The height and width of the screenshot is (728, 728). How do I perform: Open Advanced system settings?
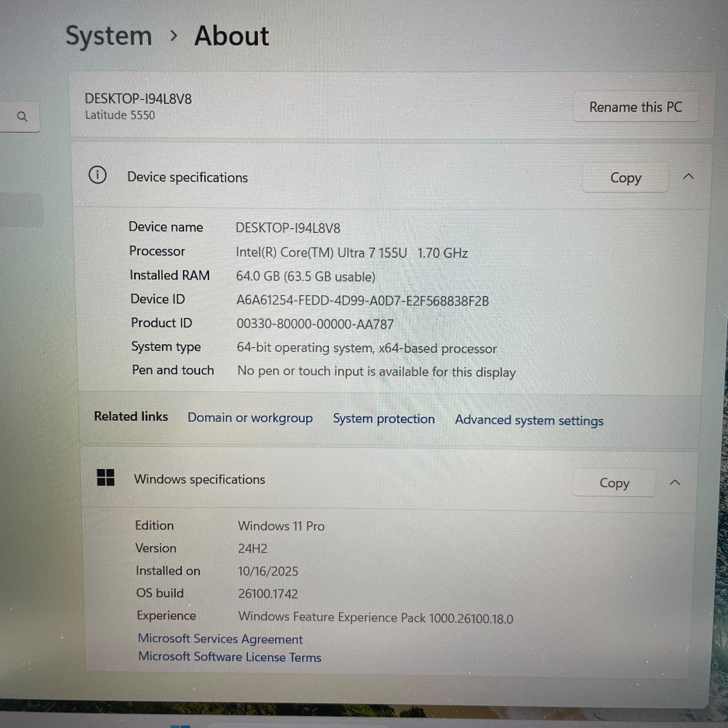click(x=529, y=420)
